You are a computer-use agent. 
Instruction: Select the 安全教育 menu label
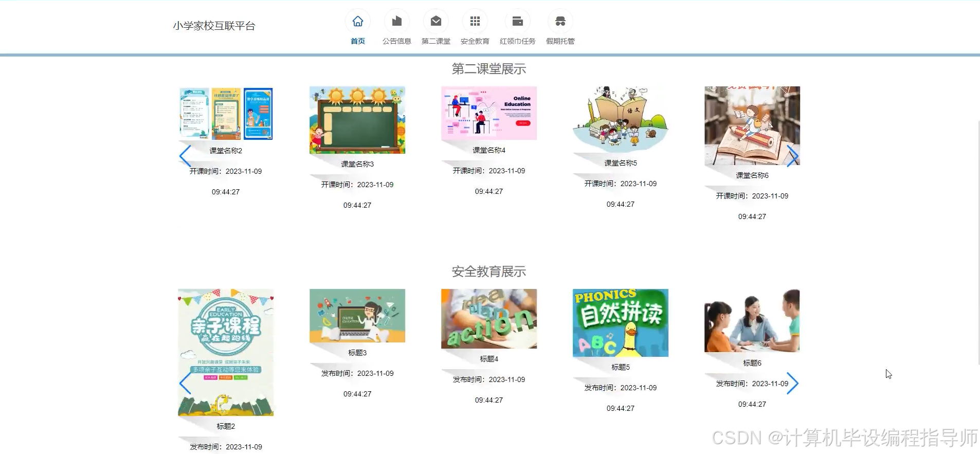(475, 41)
